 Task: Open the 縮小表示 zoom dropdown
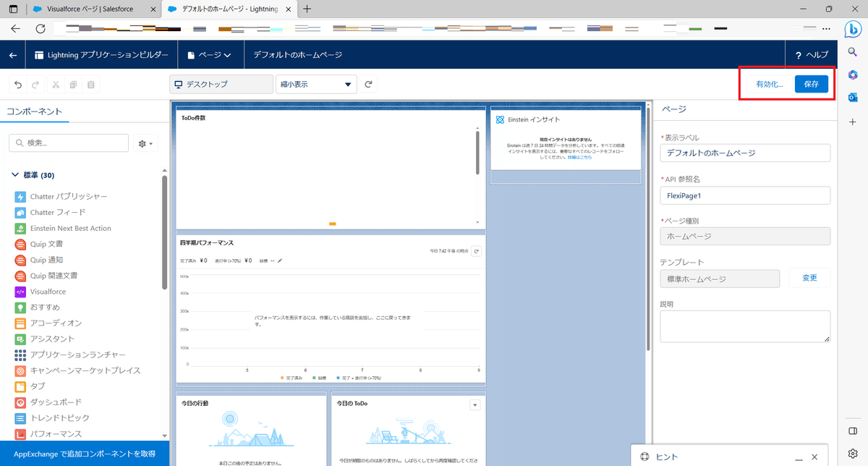tap(317, 84)
